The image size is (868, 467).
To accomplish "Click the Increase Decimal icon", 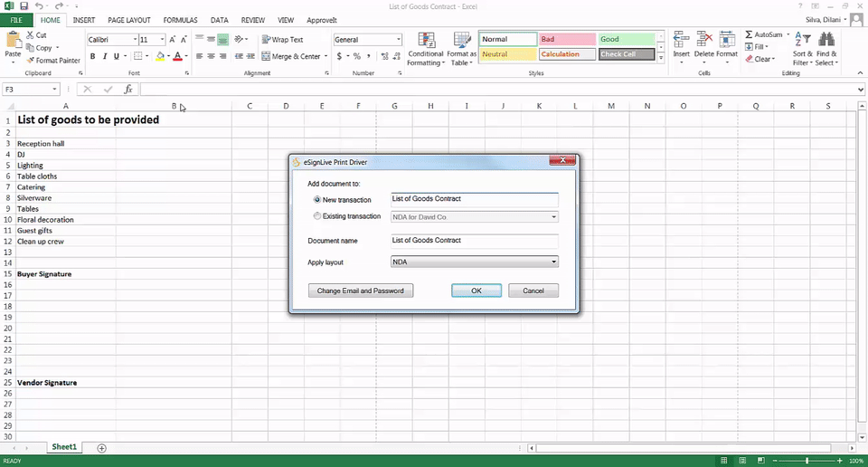I will (x=385, y=56).
